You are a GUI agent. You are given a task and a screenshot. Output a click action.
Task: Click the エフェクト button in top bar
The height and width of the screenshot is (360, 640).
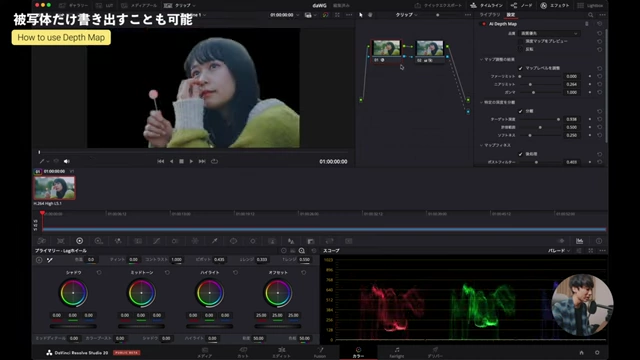pos(555,5)
